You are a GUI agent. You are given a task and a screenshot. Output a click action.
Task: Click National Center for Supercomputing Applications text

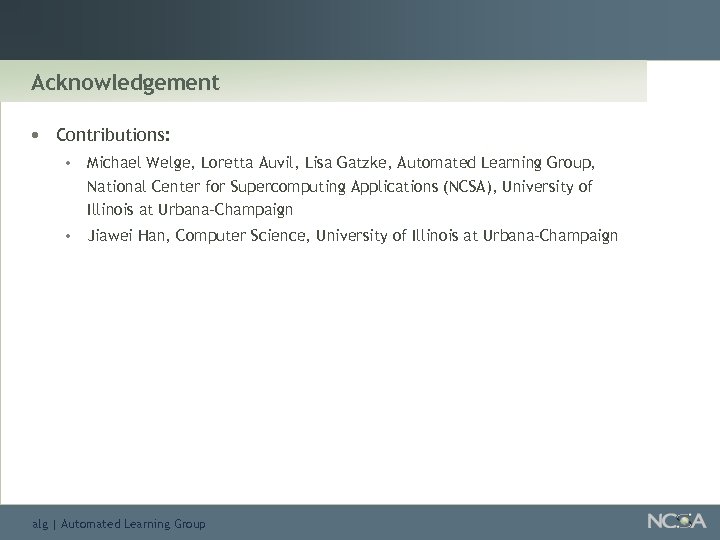click(262, 186)
